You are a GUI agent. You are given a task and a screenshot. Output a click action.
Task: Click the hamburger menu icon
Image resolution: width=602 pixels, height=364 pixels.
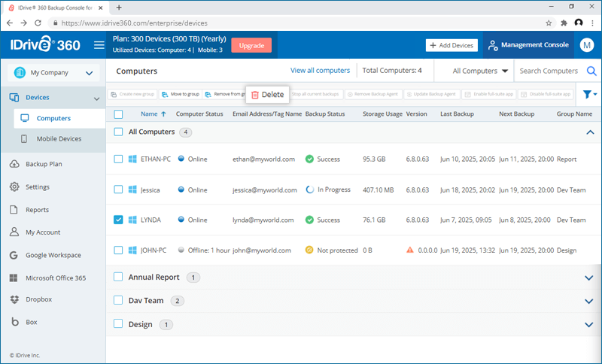(x=99, y=45)
